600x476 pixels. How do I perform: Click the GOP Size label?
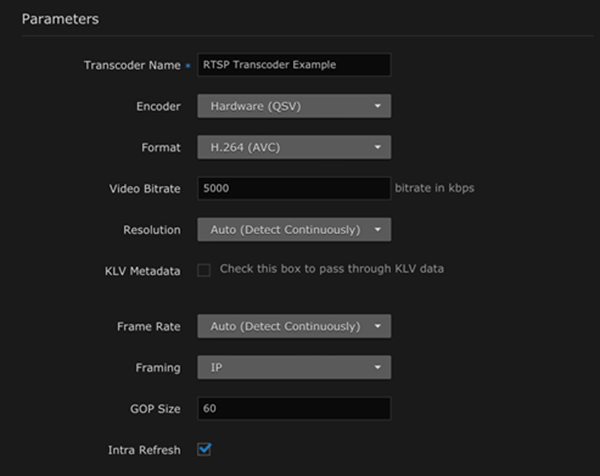click(154, 408)
